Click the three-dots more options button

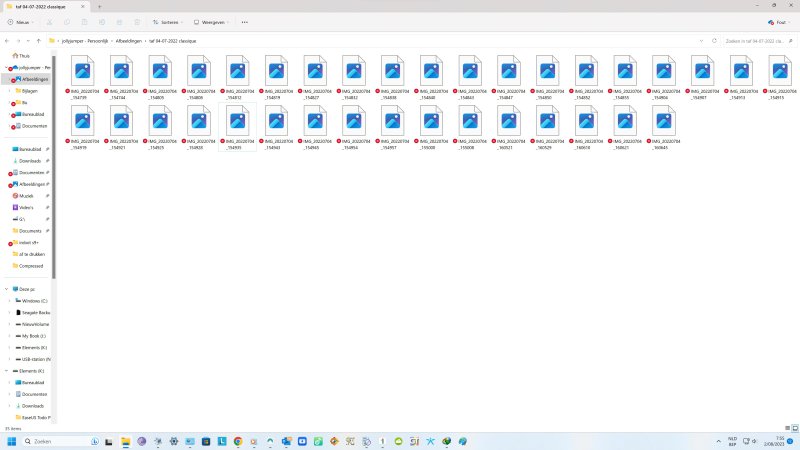pos(244,21)
